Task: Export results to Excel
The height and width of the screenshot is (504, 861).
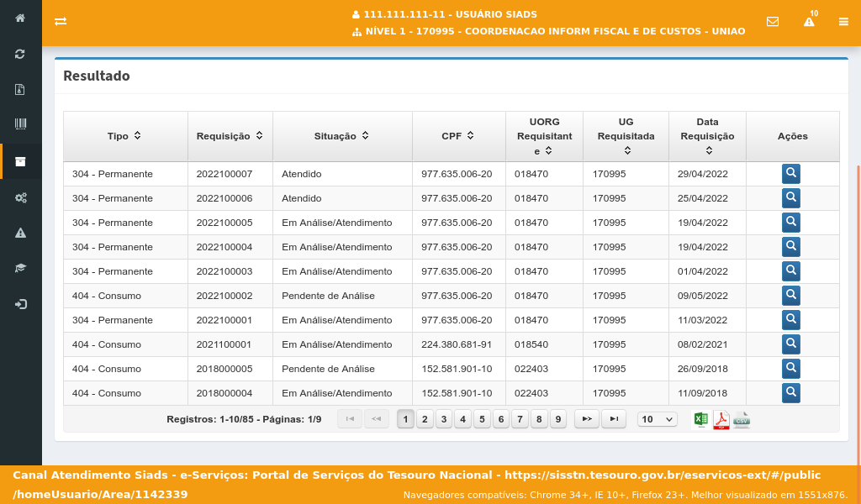Action: coord(700,419)
